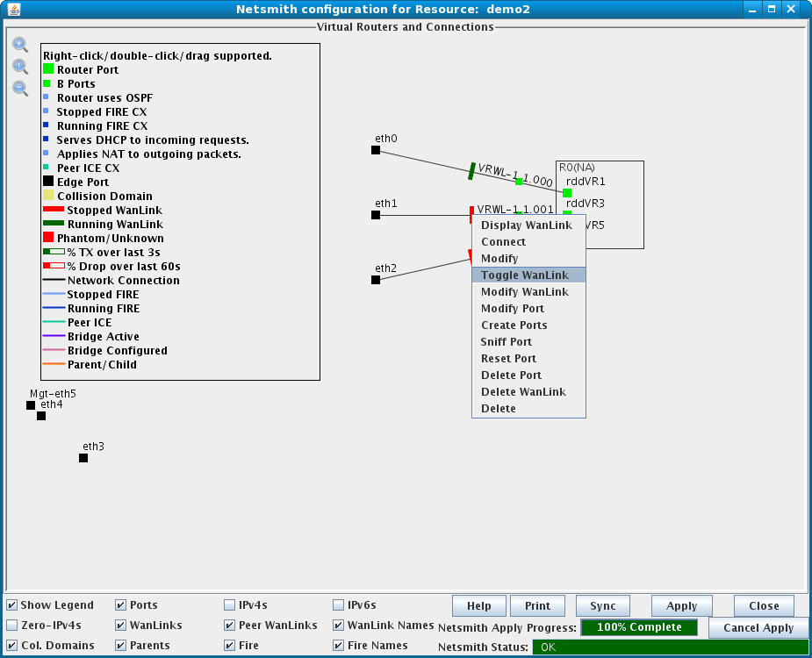The image size is (812, 658).
Task: Click the green port on VRWL-1.1.000 line
Action: [x=519, y=182]
